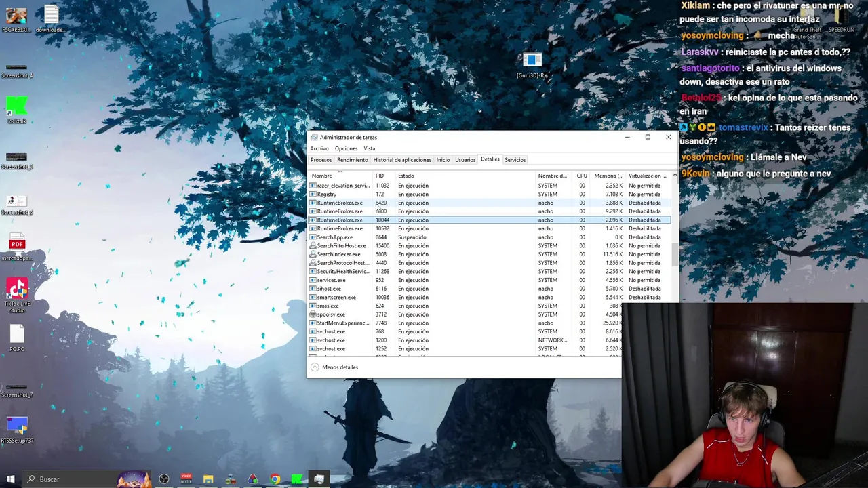This screenshot has height=488, width=868.
Task: Switch to the Servicios tab
Action: coord(515,160)
